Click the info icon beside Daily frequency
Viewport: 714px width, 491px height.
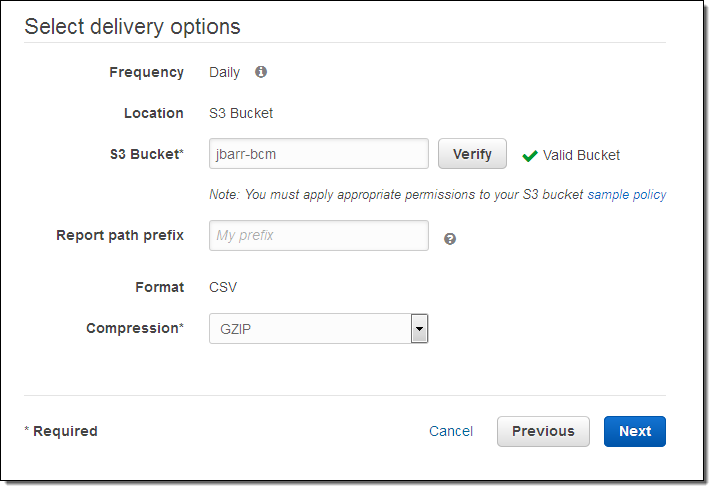[261, 72]
